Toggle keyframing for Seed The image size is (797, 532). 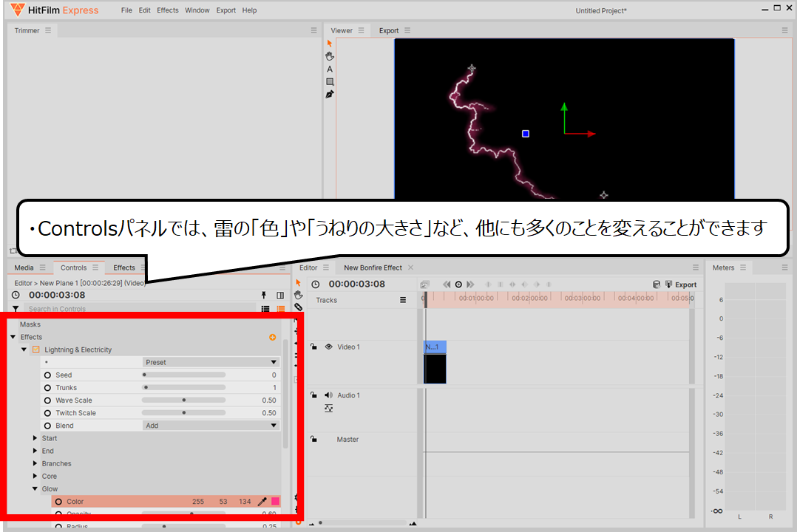pyautogui.click(x=48, y=375)
